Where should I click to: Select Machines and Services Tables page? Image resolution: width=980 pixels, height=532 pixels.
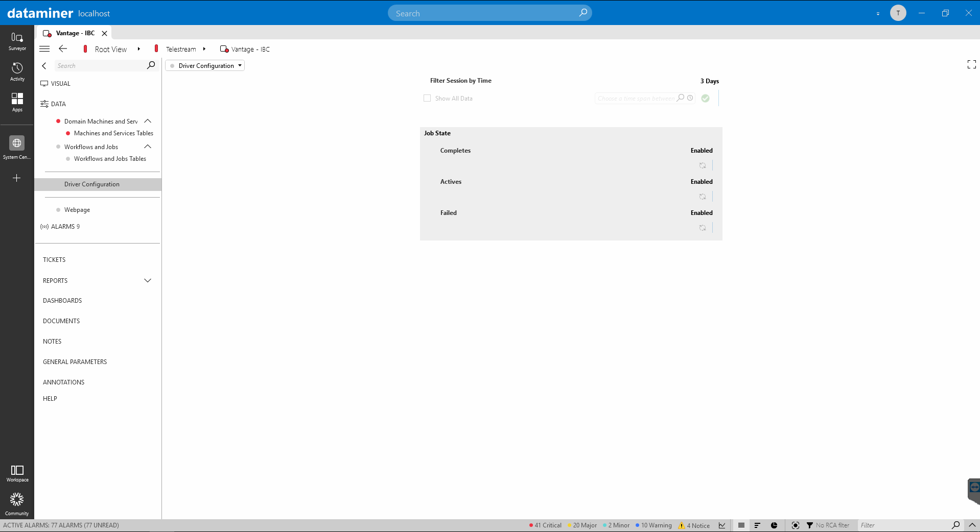coord(113,133)
